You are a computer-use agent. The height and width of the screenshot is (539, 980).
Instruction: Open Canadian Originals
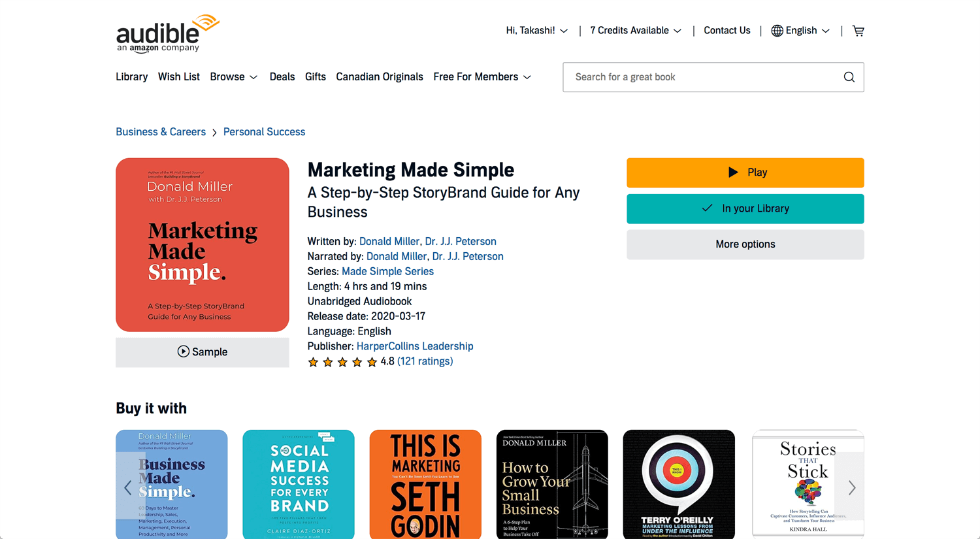click(x=380, y=77)
